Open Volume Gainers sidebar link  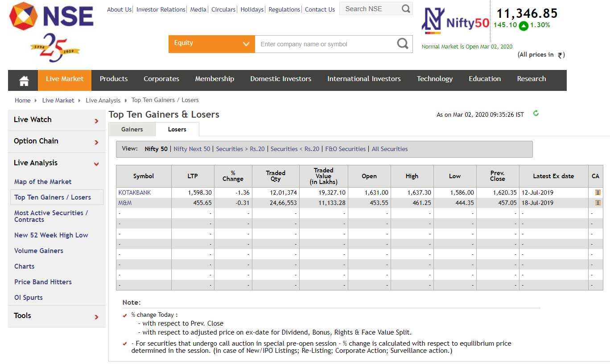click(39, 251)
